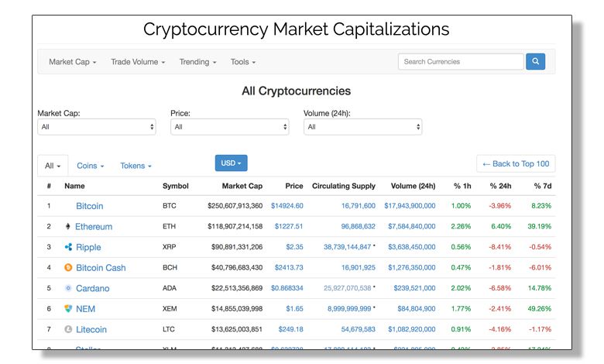Click Ethereum circulating supply 96,868,632
604x364 pixels.
359,226
